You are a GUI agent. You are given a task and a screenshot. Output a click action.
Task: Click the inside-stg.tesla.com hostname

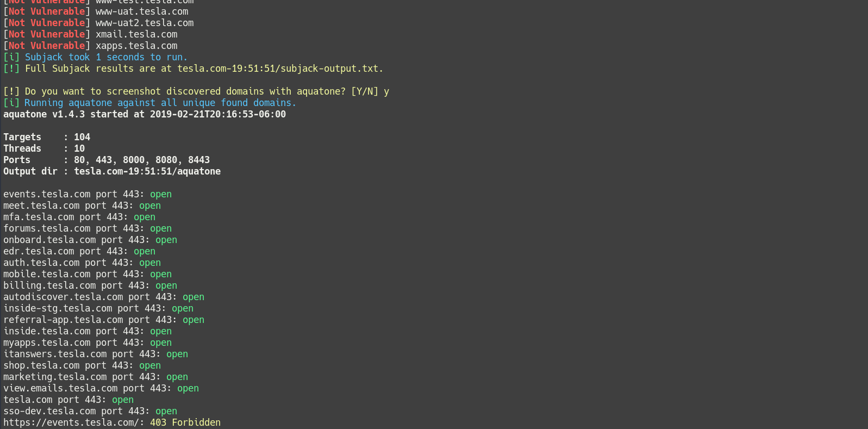click(58, 308)
